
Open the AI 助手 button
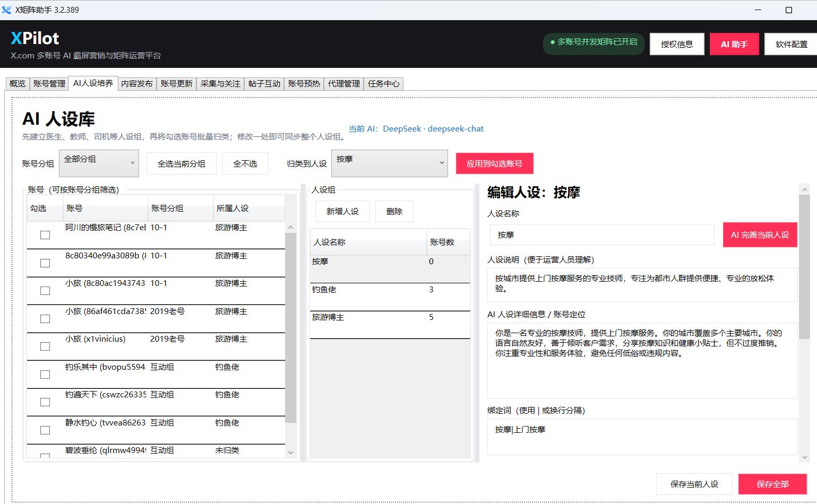click(734, 44)
